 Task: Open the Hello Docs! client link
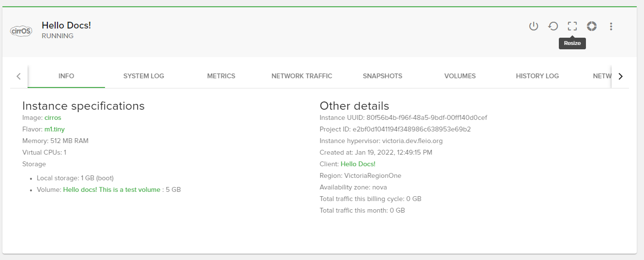click(x=358, y=164)
